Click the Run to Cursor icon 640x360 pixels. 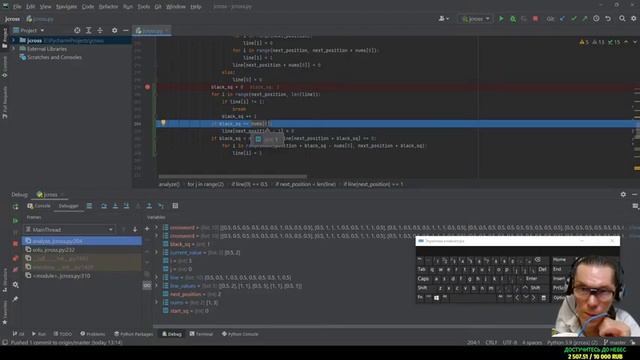pyautogui.click(x=161, y=206)
